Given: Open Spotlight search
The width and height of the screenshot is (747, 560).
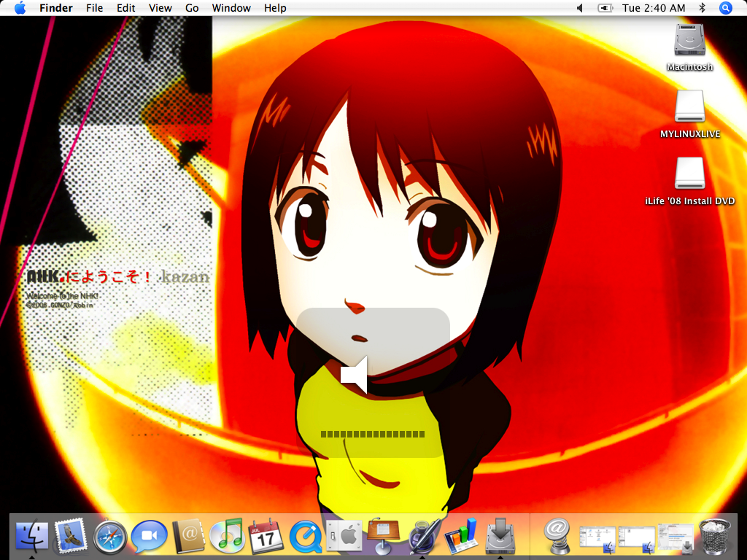Looking at the screenshot, I should point(725,7).
